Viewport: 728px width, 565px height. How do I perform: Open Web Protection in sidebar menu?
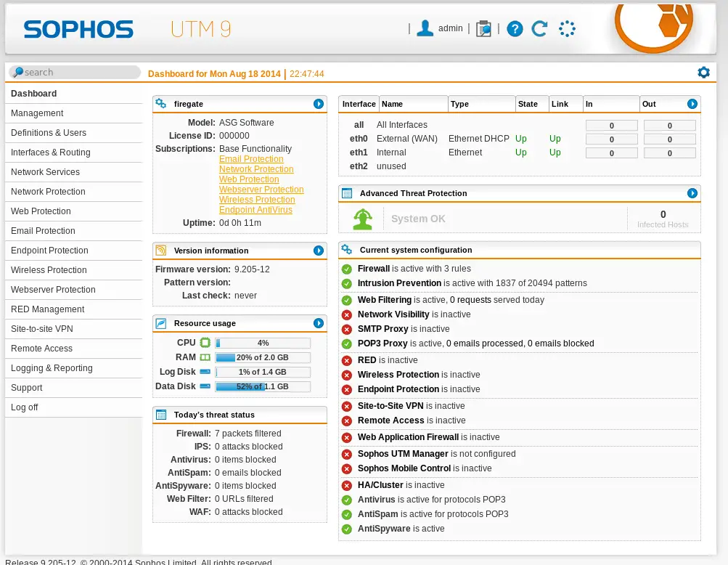click(73, 211)
